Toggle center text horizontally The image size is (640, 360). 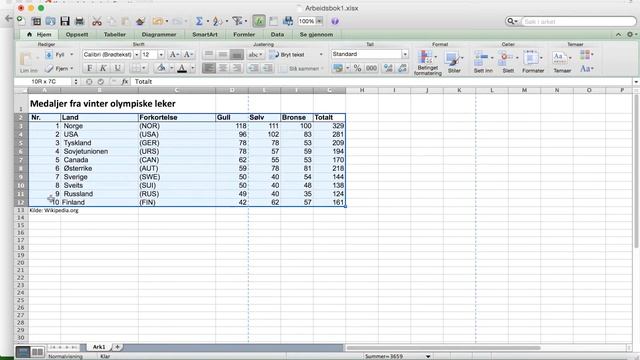pos(223,68)
